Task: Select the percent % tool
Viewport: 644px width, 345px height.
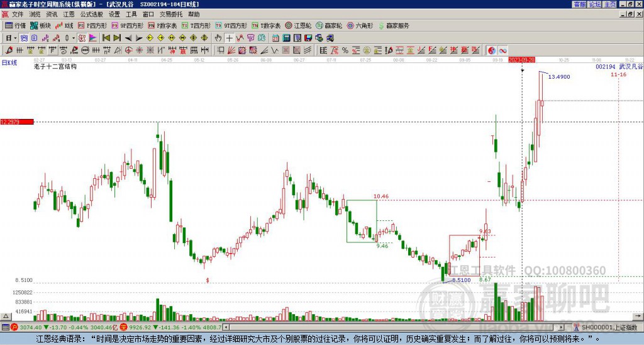Action: tap(345, 50)
